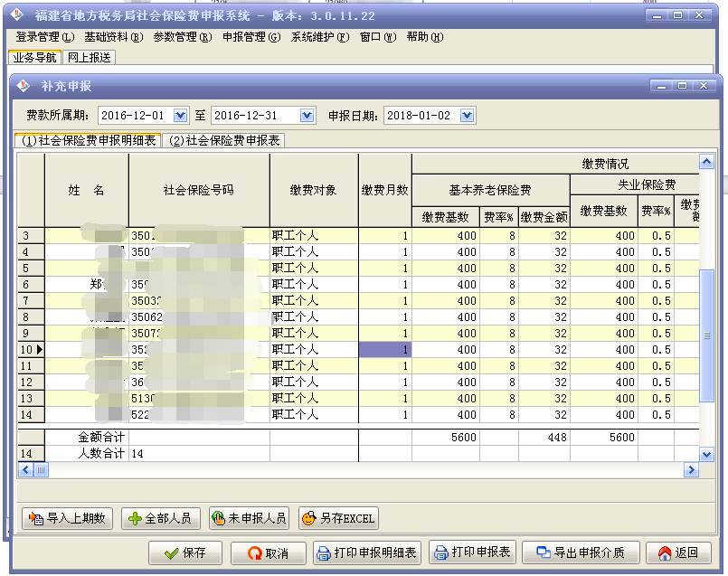
Task: Select row number 3 header
Action: 31,235
